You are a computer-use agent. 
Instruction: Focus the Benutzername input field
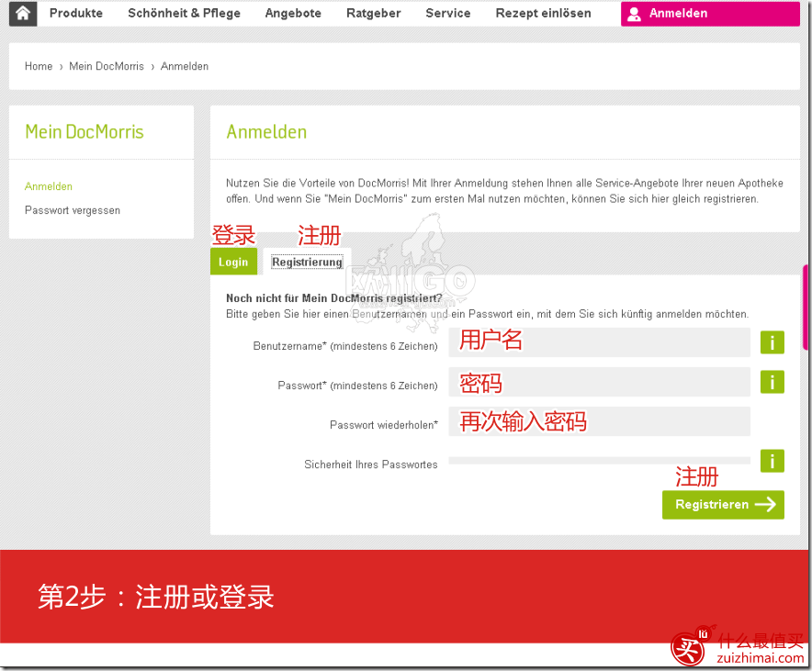tap(599, 342)
